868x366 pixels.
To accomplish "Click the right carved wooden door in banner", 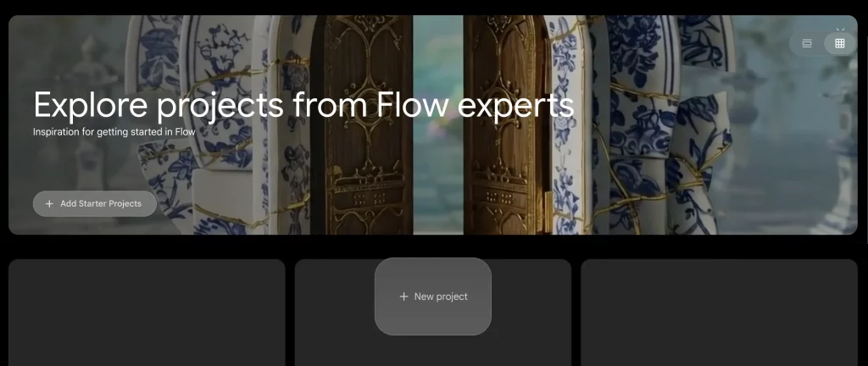I will [x=505, y=166].
